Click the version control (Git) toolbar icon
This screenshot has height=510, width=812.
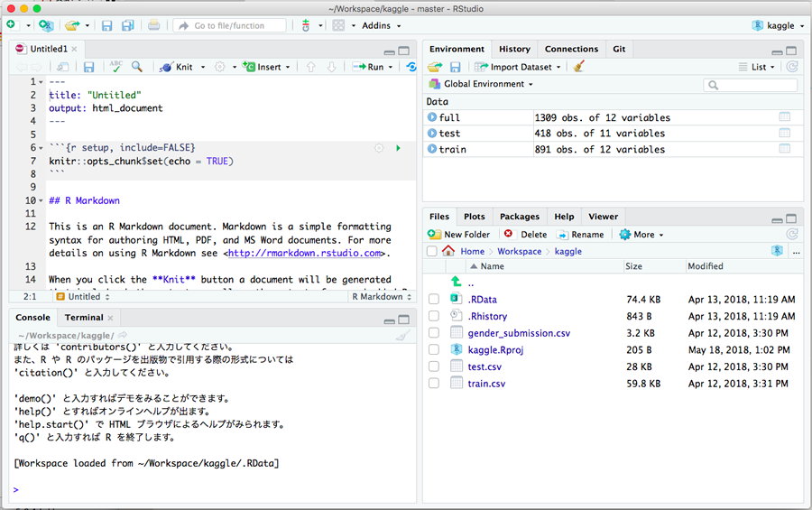coord(306,25)
